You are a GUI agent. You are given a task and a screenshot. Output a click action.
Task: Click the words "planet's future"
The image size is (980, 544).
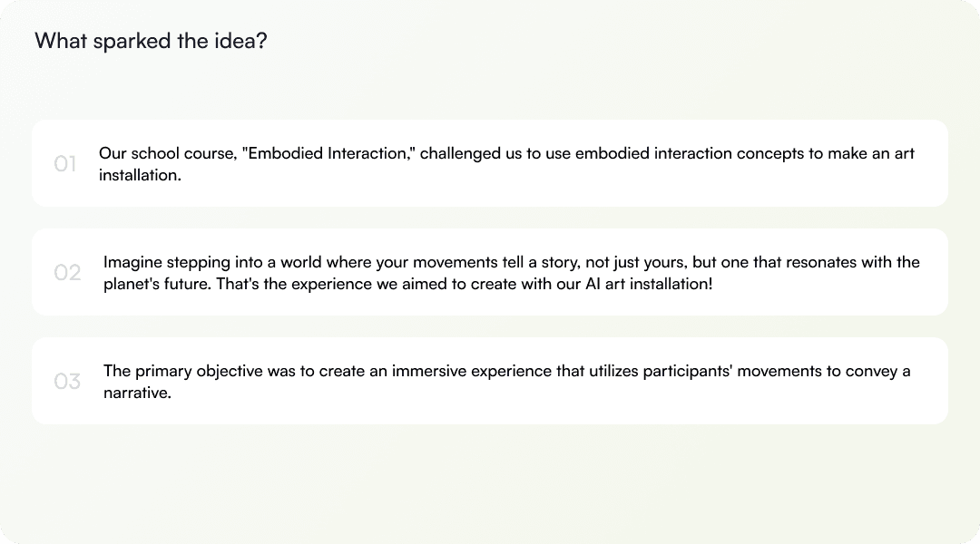point(158,284)
